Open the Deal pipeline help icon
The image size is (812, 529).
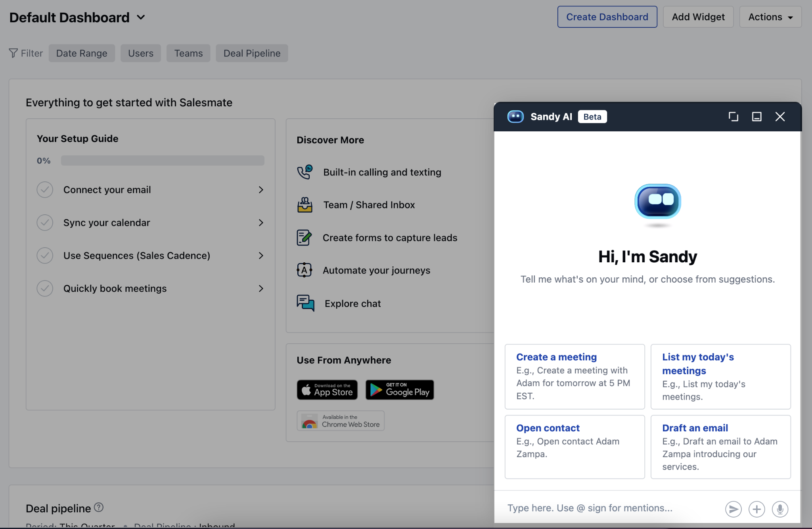pos(99,508)
